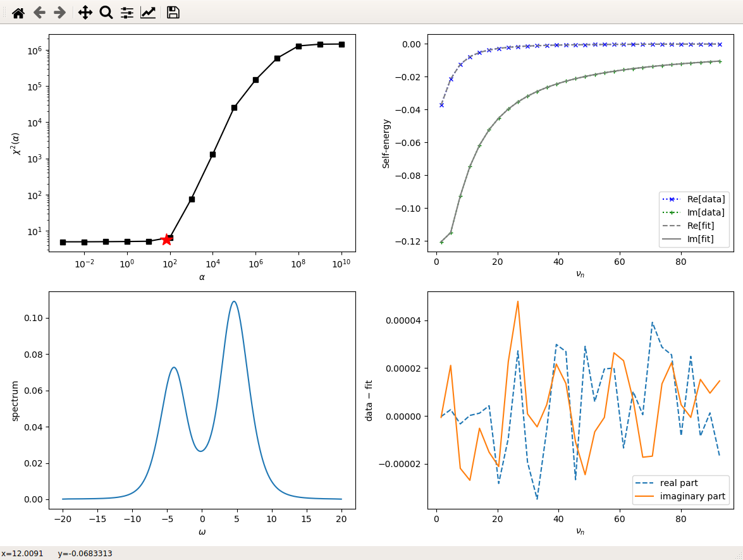The height and width of the screenshot is (560, 743).
Task: Open the Edit axis and curve parameters icon
Action: (148, 13)
